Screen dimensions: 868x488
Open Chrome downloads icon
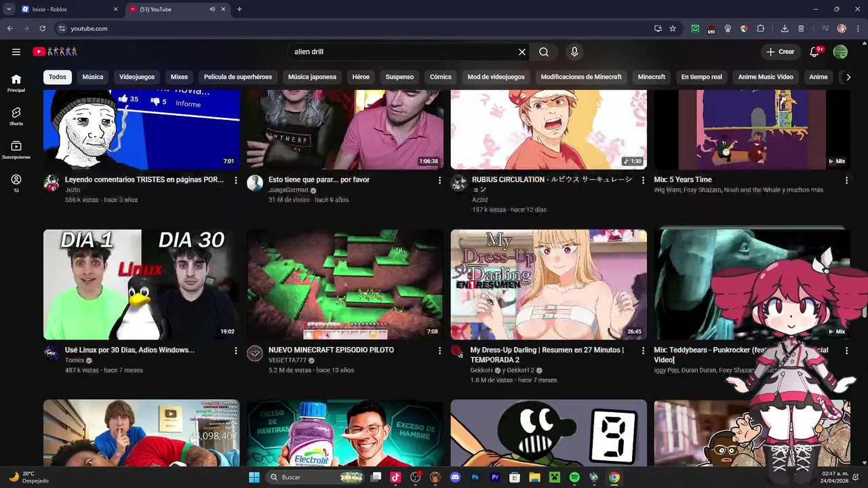pos(785,28)
